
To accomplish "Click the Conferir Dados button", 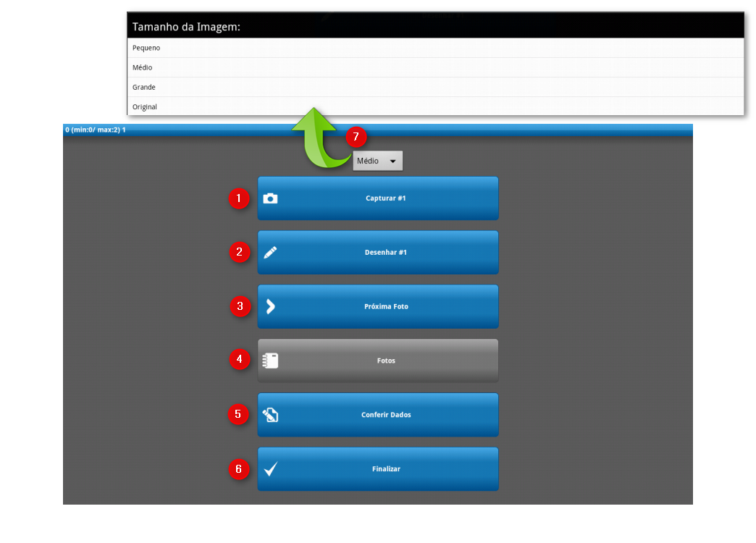I will tap(378, 415).
